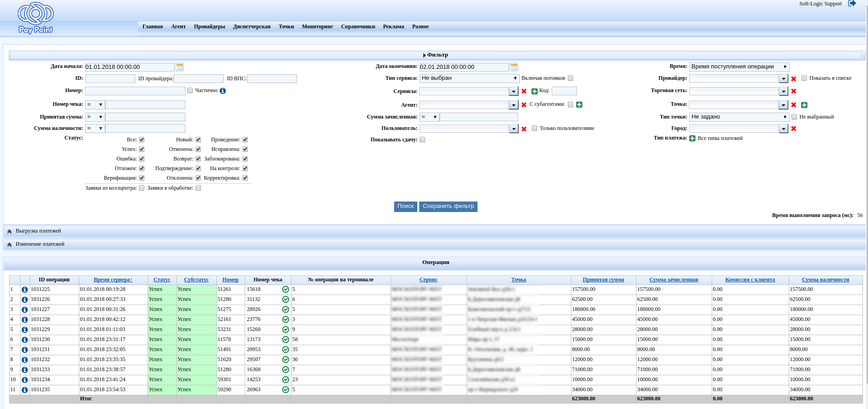Sort by Время сервера column
The image size is (868, 409).
113,280
